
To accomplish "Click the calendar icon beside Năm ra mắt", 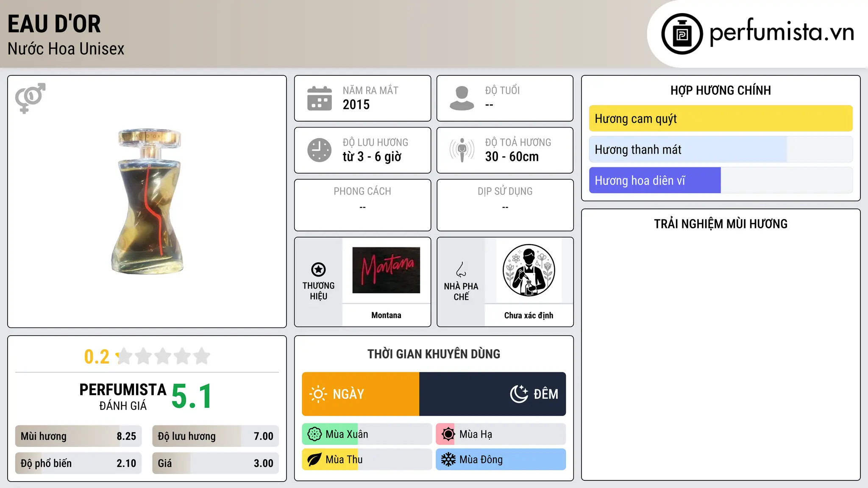I will [x=320, y=98].
